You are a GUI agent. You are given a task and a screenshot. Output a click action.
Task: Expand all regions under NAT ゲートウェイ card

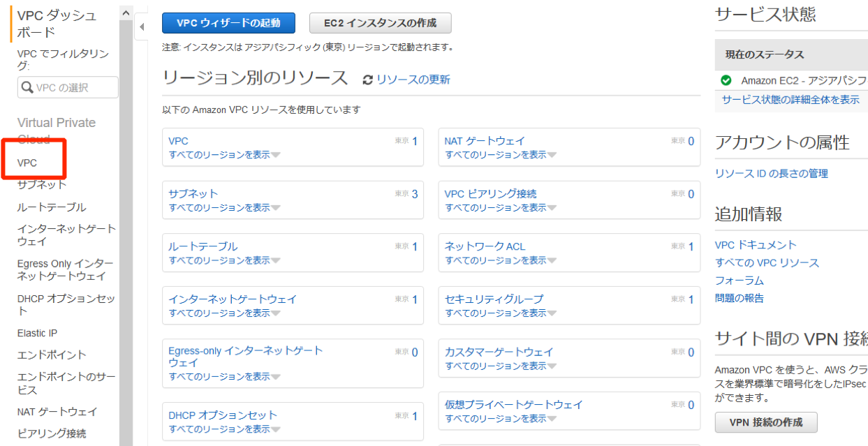[x=501, y=155]
